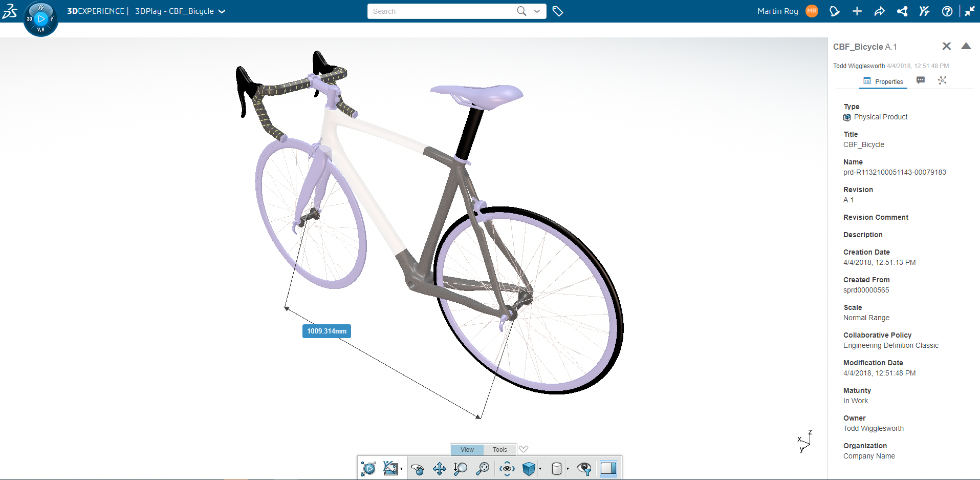Switch to the Tools tab
This screenshot has width=980, height=480.
click(499, 450)
